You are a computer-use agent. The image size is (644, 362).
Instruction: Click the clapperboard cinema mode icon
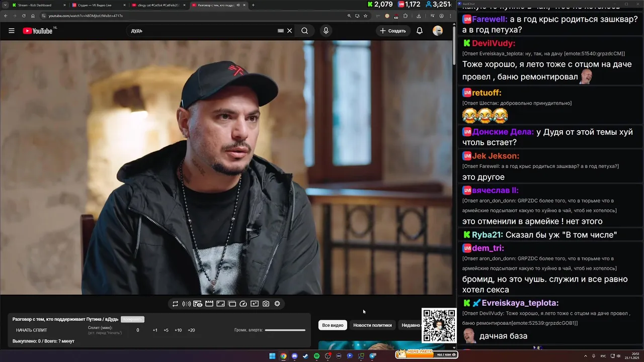pyautogui.click(x=209, y=304)
